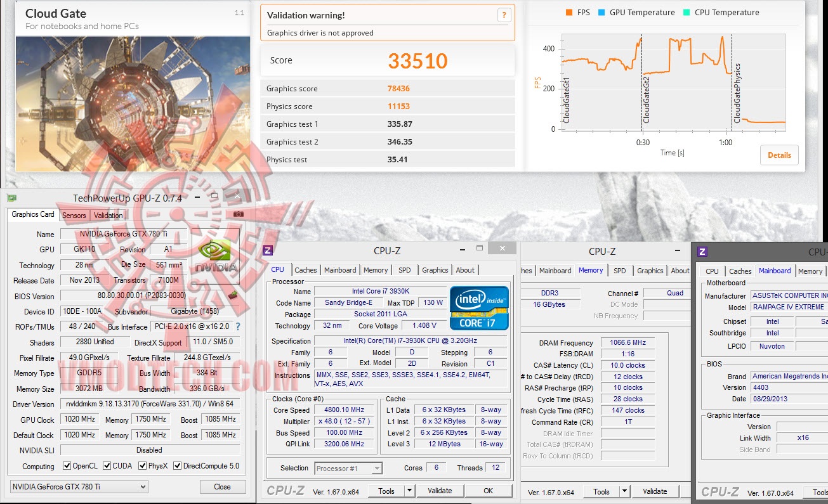Click the Core Speed value 4800.10 MHz
Image resolution: width=828 pixels, height=504 pixels.
[x=345, y=410]
